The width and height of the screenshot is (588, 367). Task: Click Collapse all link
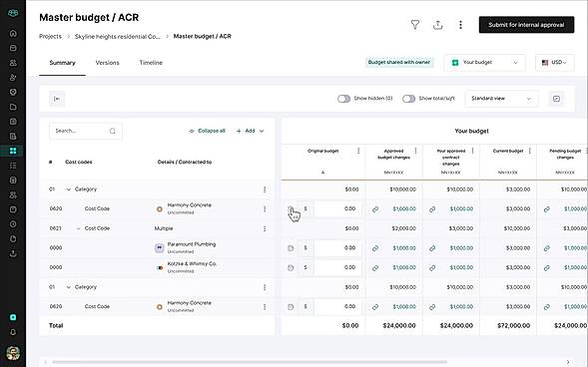pos(208,131)
